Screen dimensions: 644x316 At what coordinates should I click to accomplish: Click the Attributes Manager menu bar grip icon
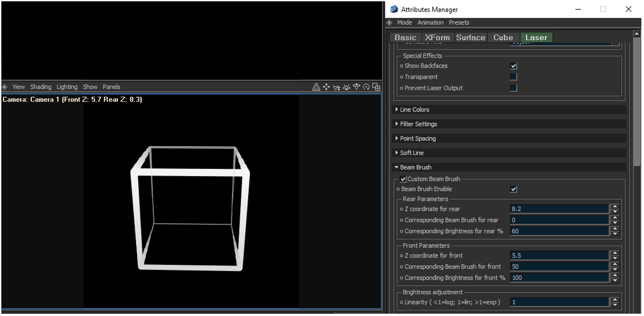click(389, 23)
